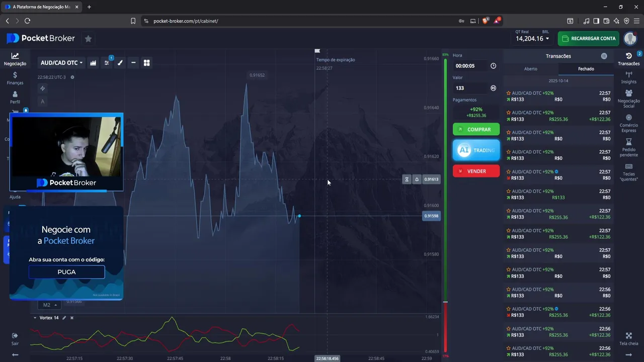Open the Brave VPN shield icon
Viewport: 644px width, 362px height.
(626, 21)
